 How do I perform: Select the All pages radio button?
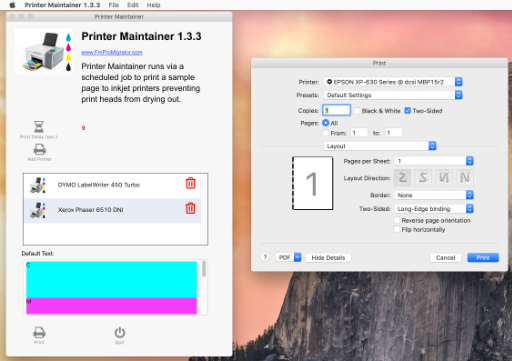326,123
